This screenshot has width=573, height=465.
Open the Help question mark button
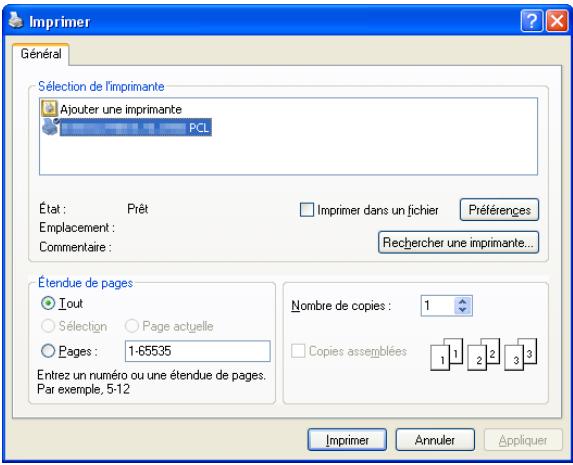pos(531,21)
